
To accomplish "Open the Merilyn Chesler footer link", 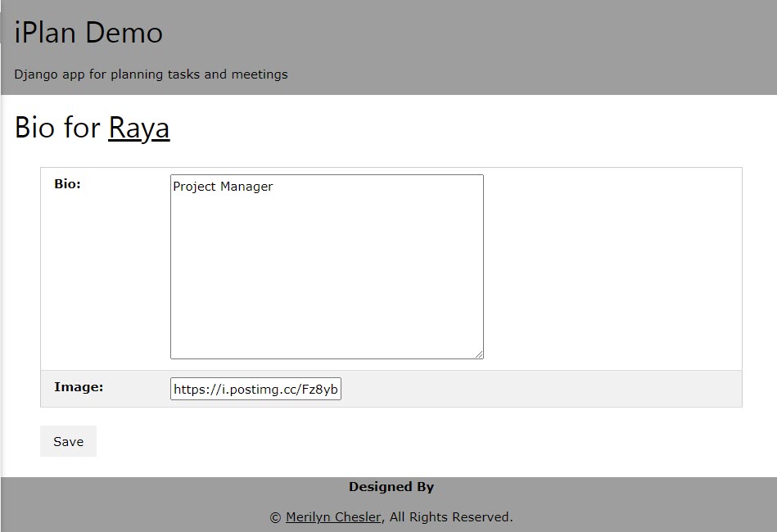I will coord(333,516).
